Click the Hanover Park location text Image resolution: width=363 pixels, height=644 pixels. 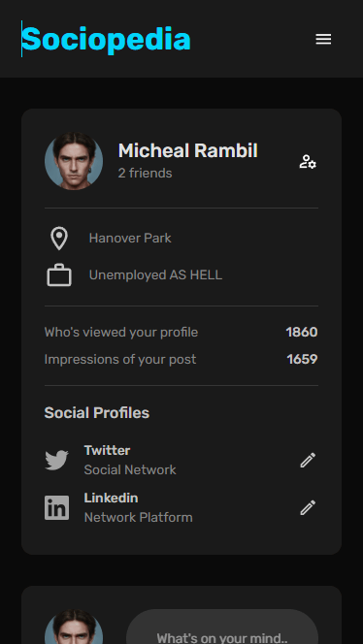(130, 239)
